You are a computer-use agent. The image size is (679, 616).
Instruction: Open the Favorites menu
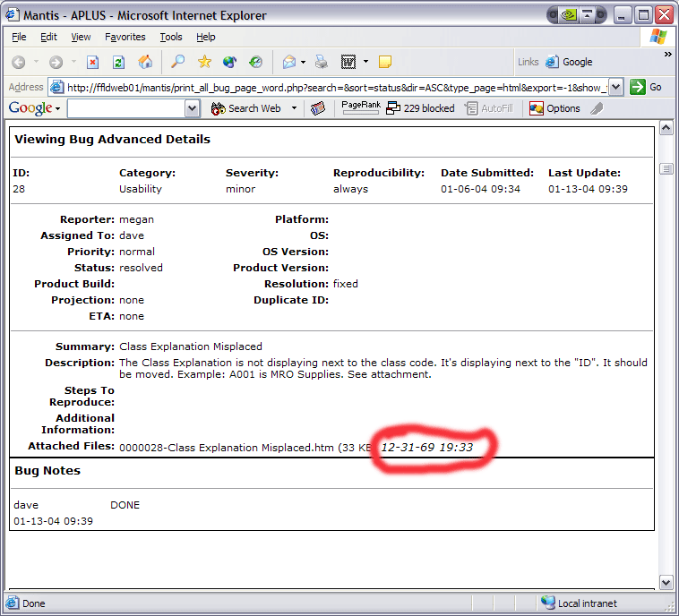pyautogui.click(x=125, y=37)
